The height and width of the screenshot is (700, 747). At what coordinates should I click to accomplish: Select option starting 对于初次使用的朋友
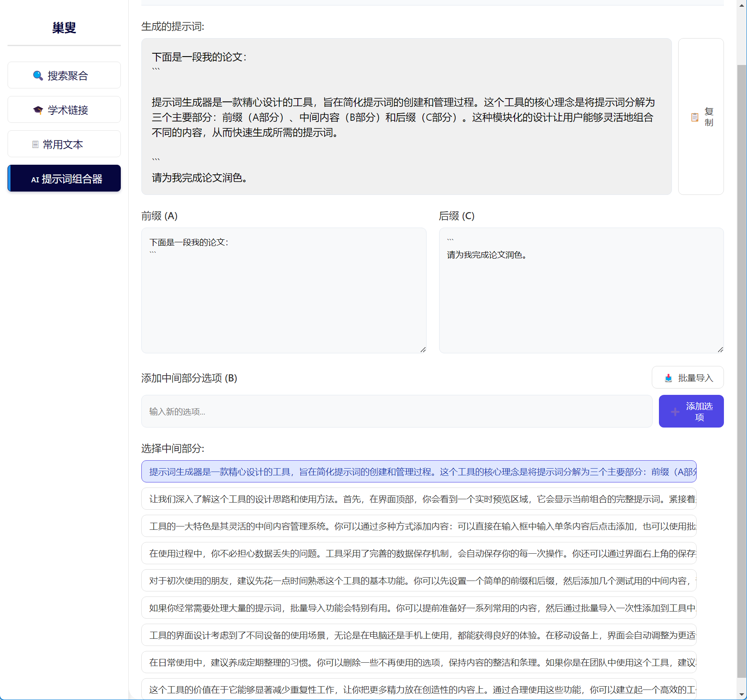tap(419, 581)
